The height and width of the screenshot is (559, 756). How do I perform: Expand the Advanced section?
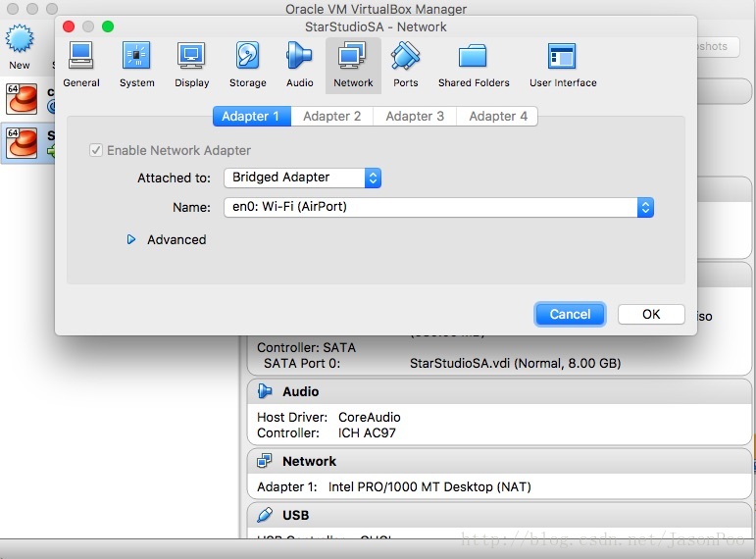tap(131, 239)
